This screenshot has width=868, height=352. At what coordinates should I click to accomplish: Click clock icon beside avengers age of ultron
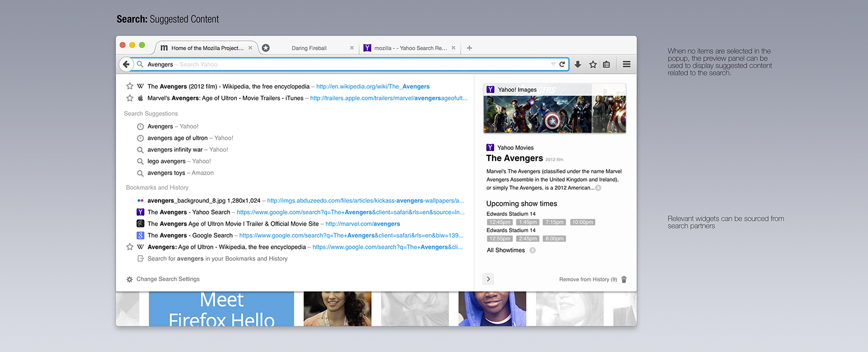click(x=140, y=138)
